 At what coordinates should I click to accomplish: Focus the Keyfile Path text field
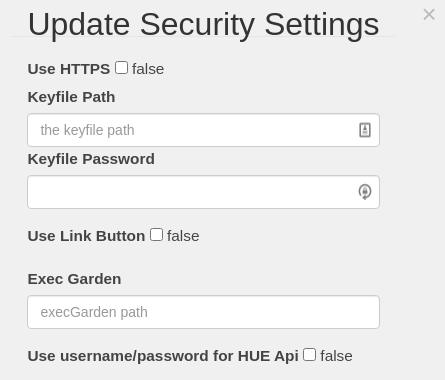tap(203, 130)
